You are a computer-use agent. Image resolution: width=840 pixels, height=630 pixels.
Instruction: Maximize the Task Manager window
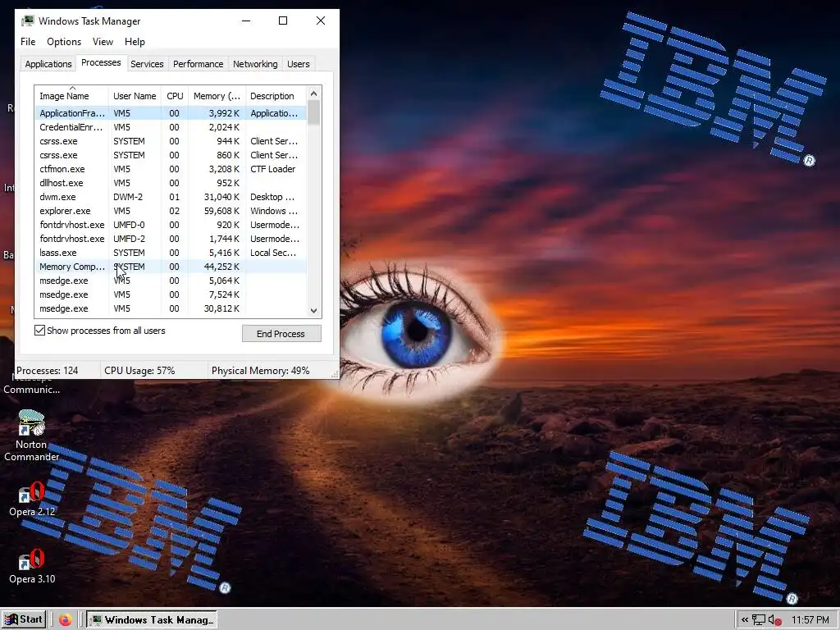(283, 21)
